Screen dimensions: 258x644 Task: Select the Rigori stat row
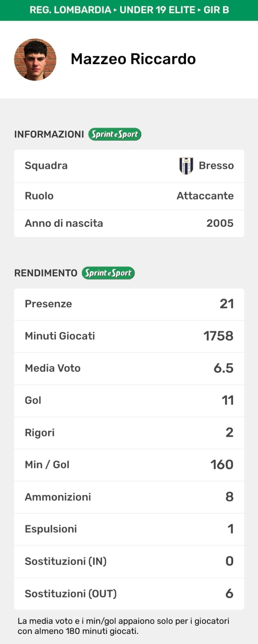(129, 433)
